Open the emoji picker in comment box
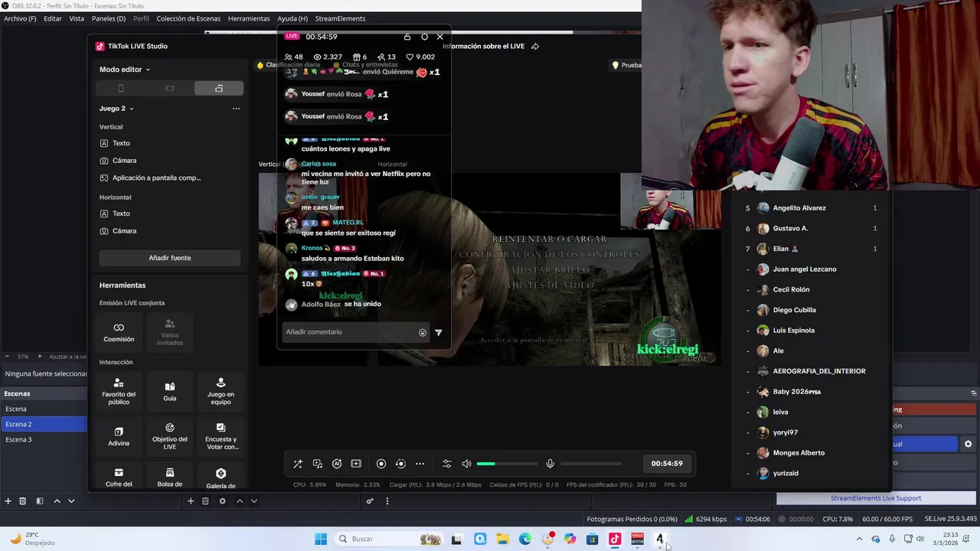This screenshot has height=551, width=980. tap(423, 332)
